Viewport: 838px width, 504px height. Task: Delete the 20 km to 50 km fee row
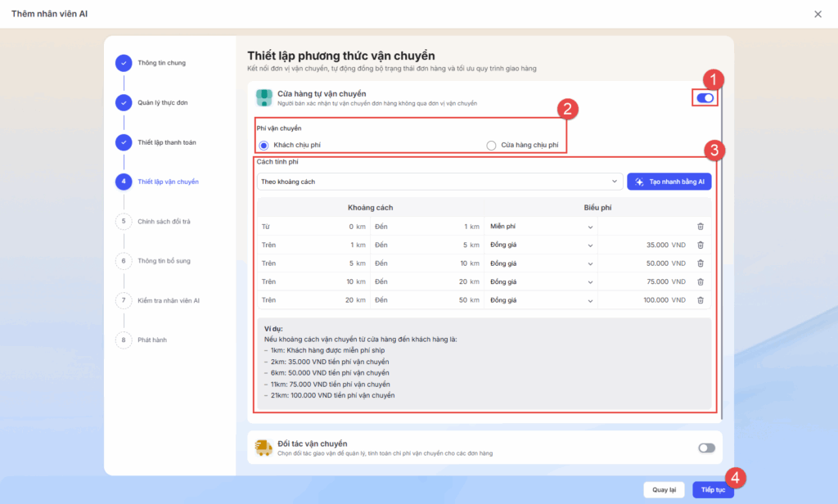pos(701,300)
